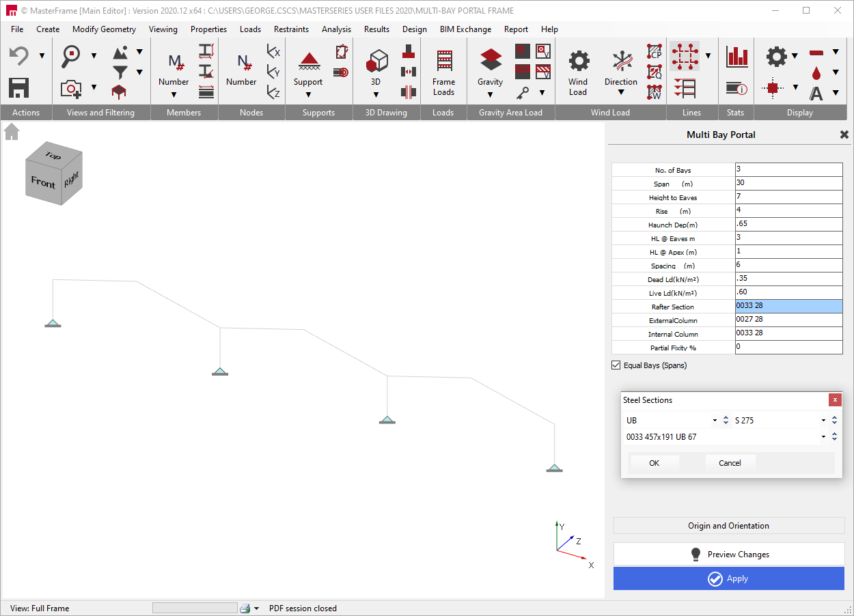This screenshot has height=616, width=854.
Task: Click the Undo arrow icon
Action: click(18, 56)
